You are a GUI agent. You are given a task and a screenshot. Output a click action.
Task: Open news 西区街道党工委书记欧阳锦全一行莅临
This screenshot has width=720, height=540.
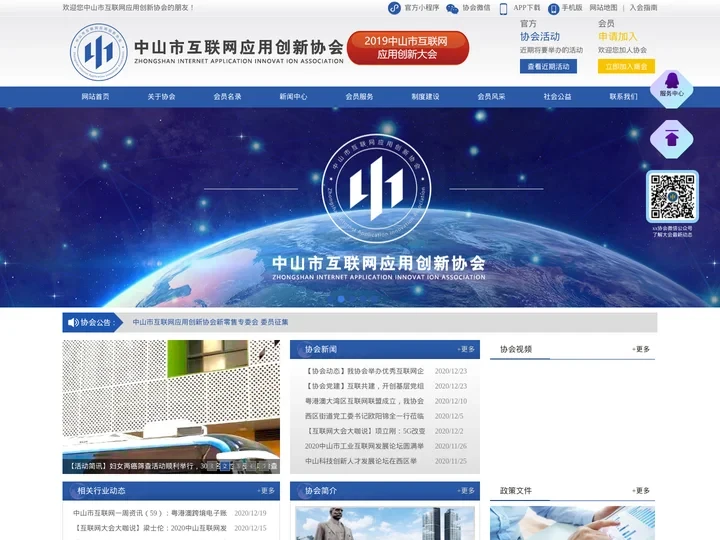coord(364,416)
